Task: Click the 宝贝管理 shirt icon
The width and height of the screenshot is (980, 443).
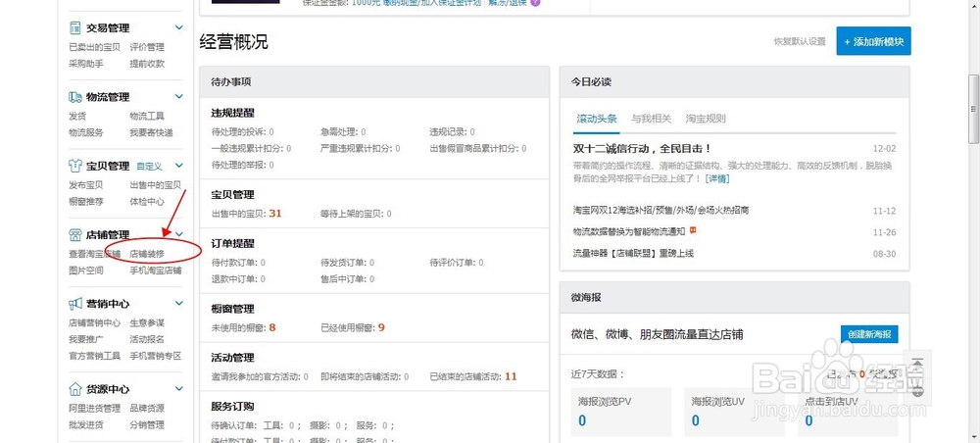Action: [75, 166]
